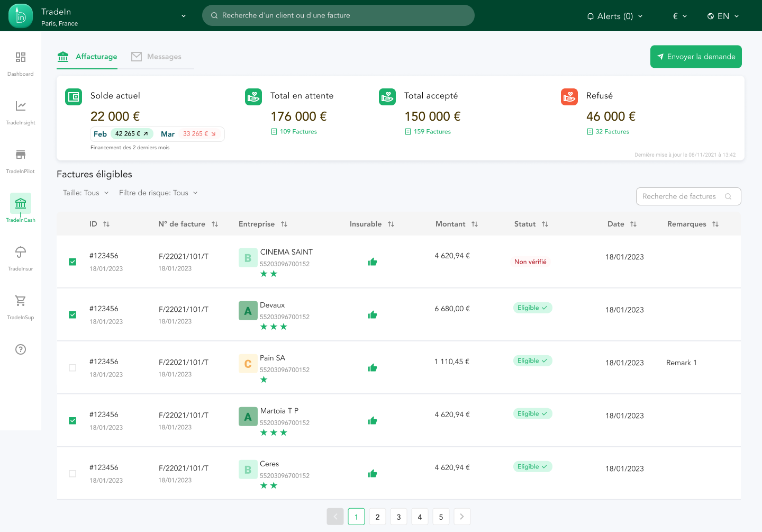Image resolution: width=762 pixels, height=532 pixels.
Task: Switch to the Messages tab
Action: 157,57
